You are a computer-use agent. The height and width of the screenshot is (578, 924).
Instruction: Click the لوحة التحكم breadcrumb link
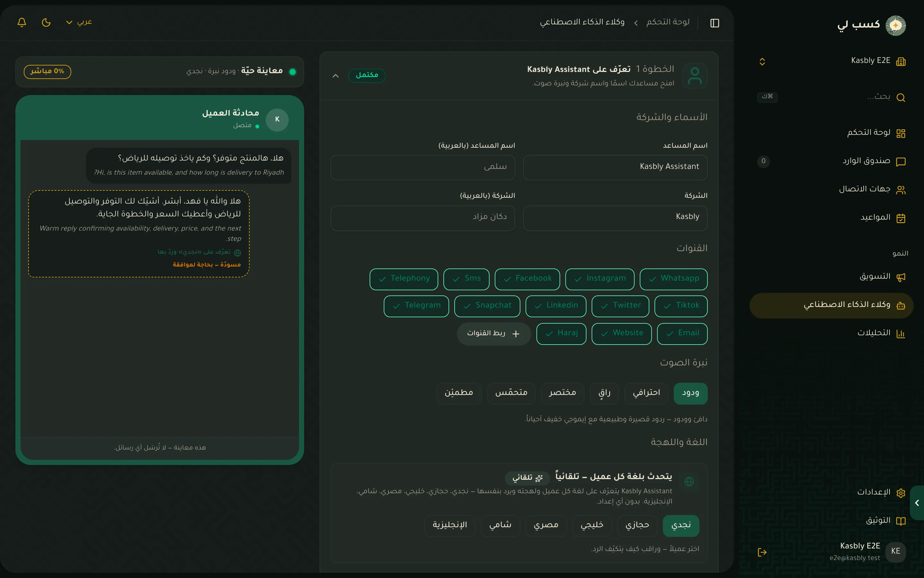[668, 22]
